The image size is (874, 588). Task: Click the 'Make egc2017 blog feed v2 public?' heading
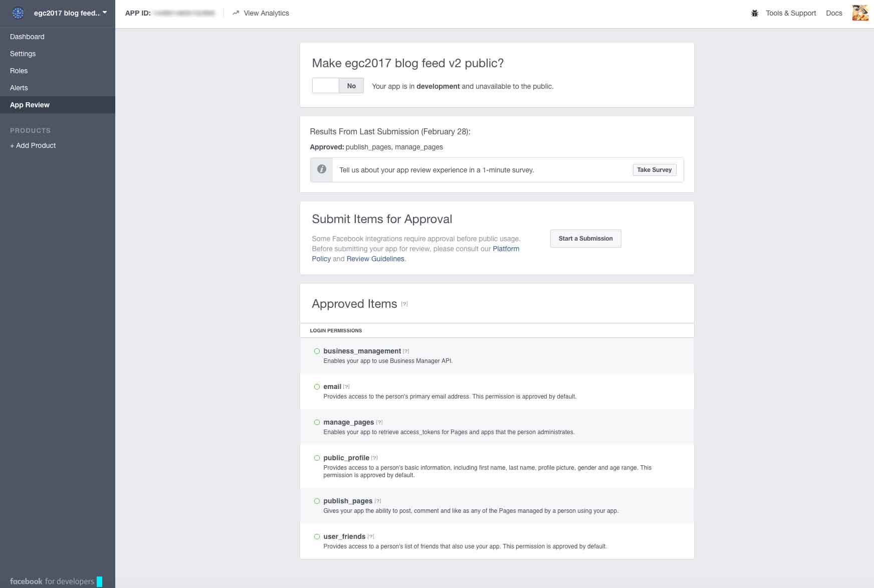407,63
